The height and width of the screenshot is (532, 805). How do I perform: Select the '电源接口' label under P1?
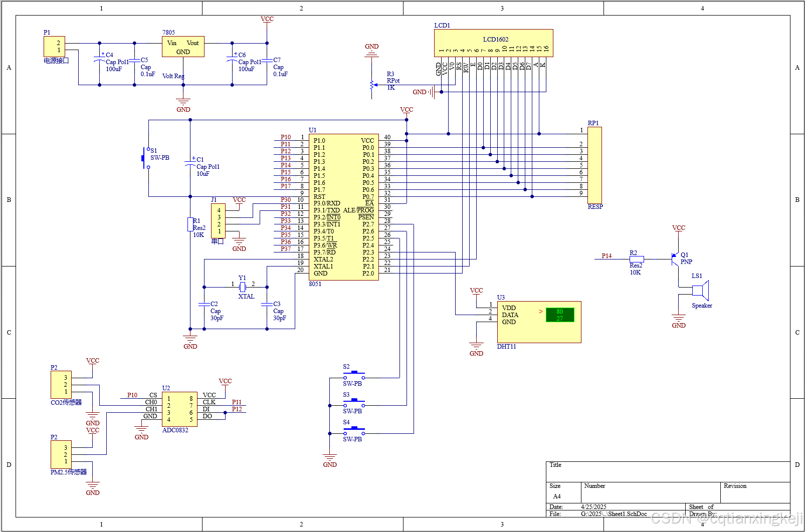(56, 61)
